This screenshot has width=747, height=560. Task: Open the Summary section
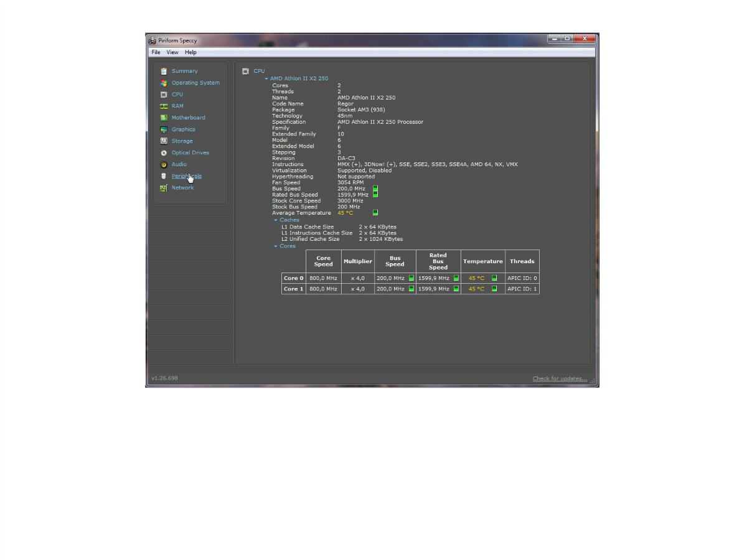(x=185, y=71)
